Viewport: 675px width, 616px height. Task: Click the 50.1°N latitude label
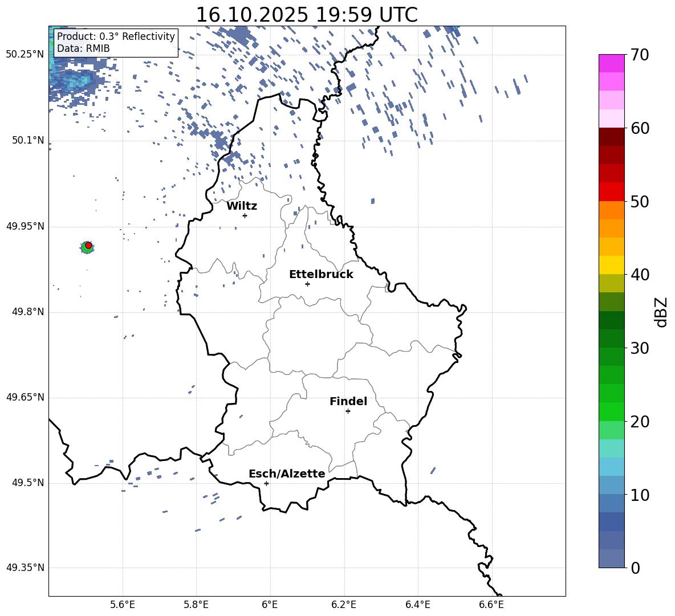click(x=29, y=141)
